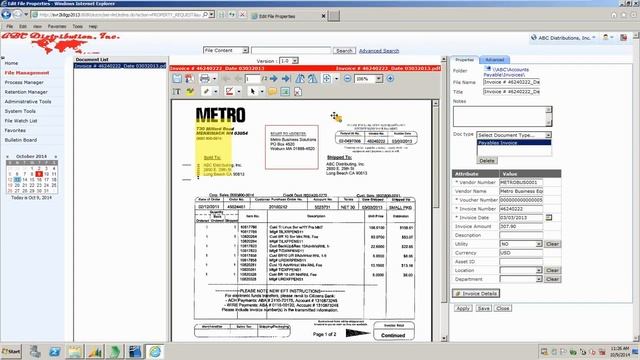Click the print icon in the viewer toolbar

204,78
